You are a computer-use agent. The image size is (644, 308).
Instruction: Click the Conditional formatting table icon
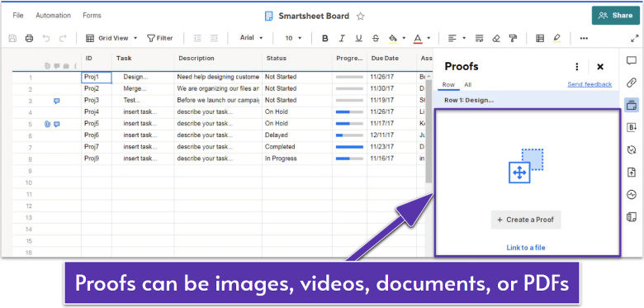click(540, 38)
